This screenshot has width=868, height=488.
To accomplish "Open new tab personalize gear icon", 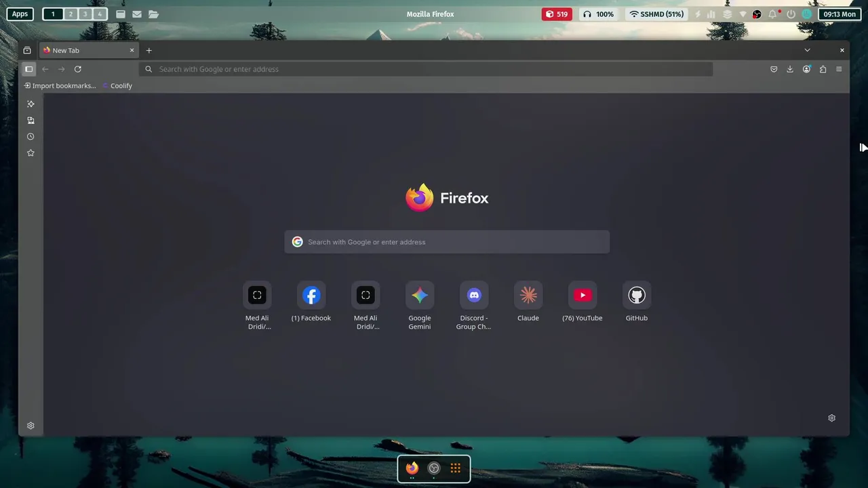I will pos(831,418).
